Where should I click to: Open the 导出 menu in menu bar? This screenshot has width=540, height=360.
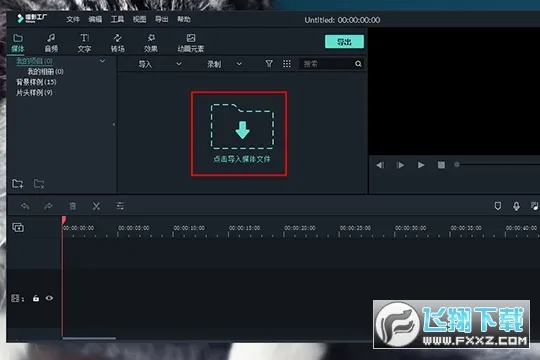pos(162,19)
